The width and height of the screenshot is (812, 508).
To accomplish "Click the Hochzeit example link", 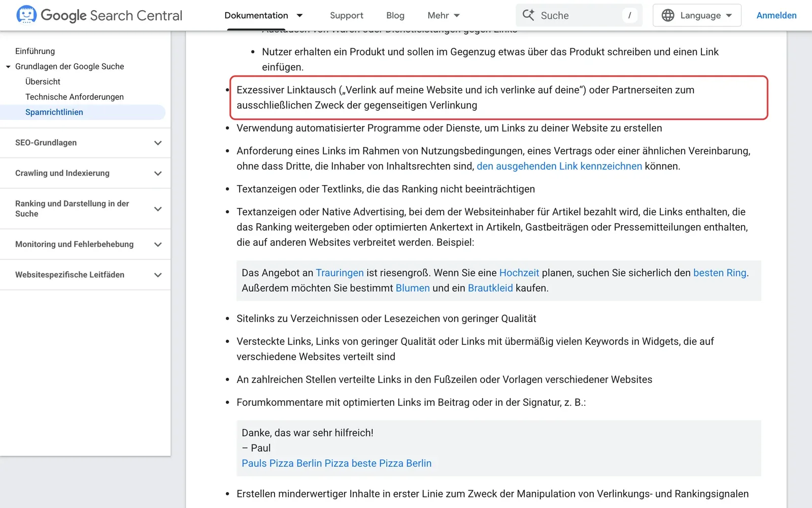I will (x=519, y=273).
